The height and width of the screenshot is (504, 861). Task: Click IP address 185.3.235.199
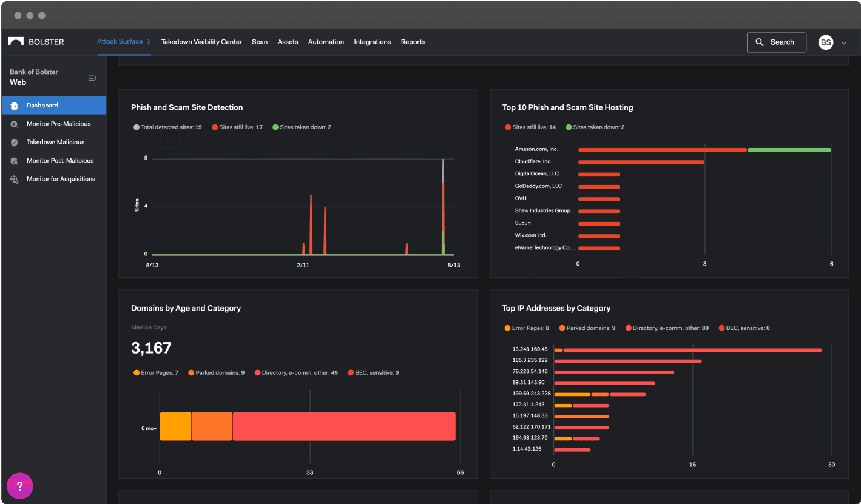[530, 361]
